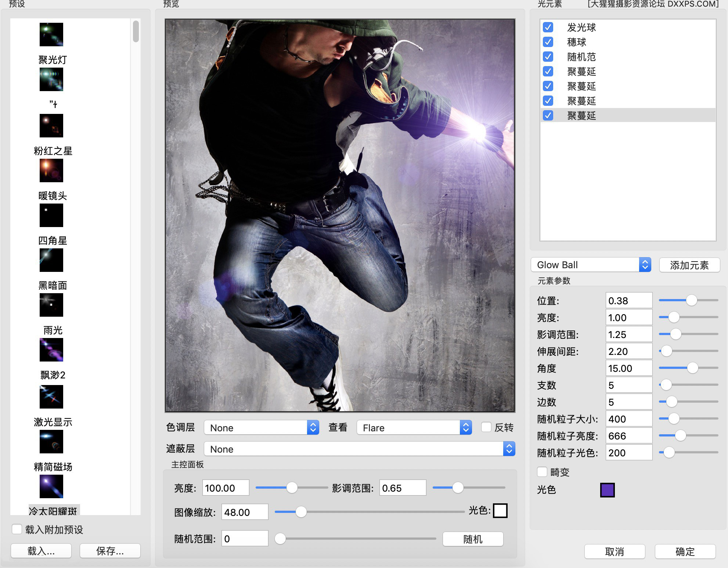Viewport: 728px width, 568px height.
Task: Pick the 雨光 preset thumbnail
Action: click(x=51, y=305)
